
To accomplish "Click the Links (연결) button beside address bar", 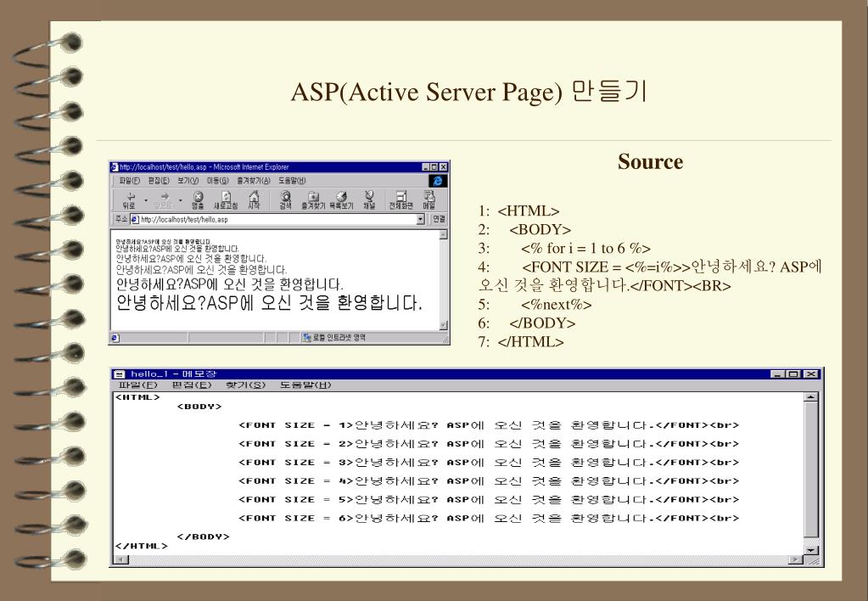I will coord(439,219).
